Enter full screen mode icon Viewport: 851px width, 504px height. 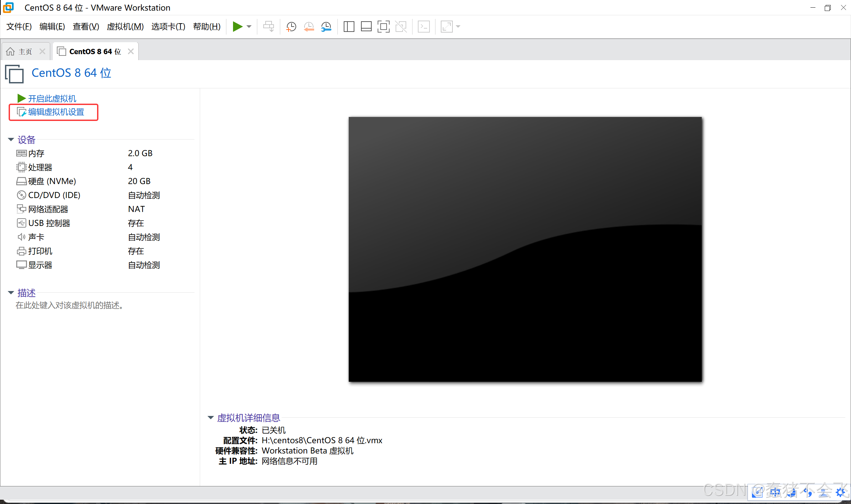coord(383,27)
